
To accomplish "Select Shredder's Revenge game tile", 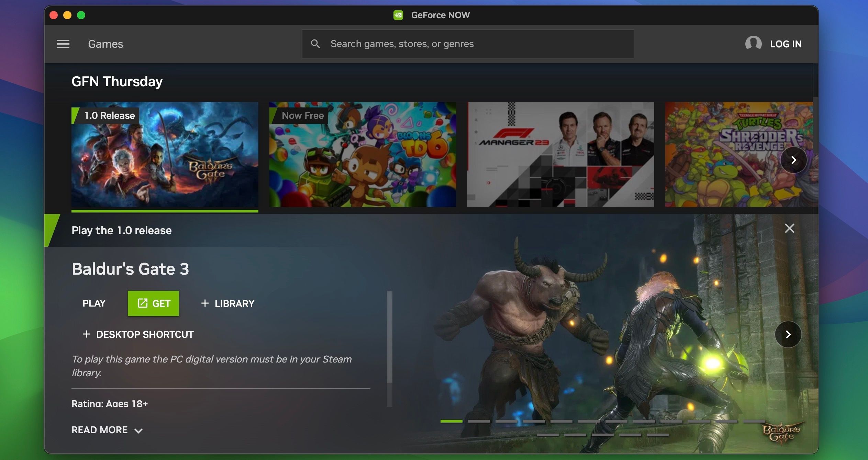I will [x=722, y=154].
